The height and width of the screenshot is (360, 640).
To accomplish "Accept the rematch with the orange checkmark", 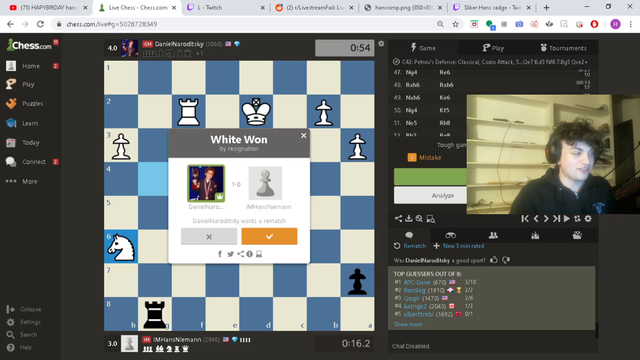I will point(269,236).
